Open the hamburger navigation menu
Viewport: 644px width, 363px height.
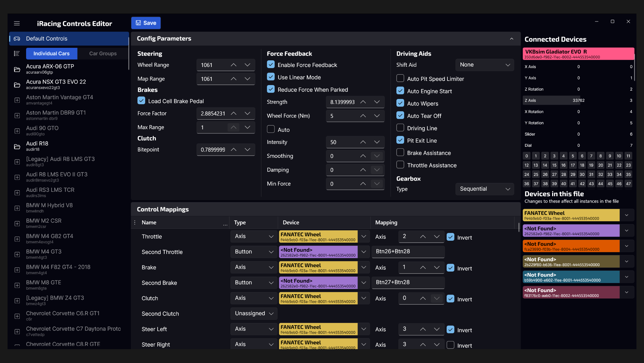click(x=17, y=23)
